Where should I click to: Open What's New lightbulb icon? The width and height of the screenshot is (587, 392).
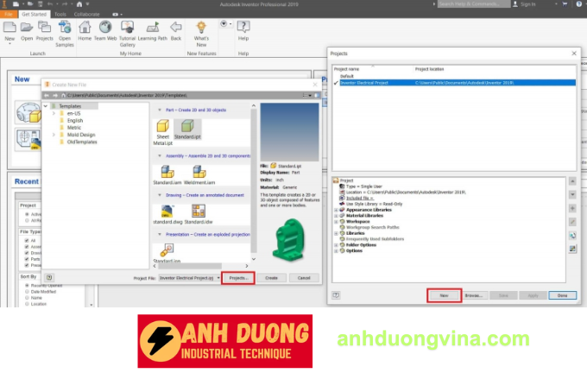coord(201,28)
